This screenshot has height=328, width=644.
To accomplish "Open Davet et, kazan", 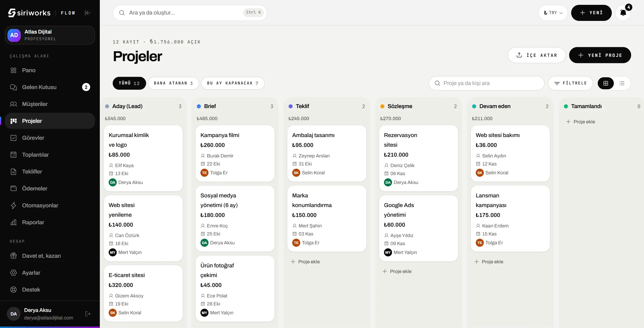I will pos(50,256).
